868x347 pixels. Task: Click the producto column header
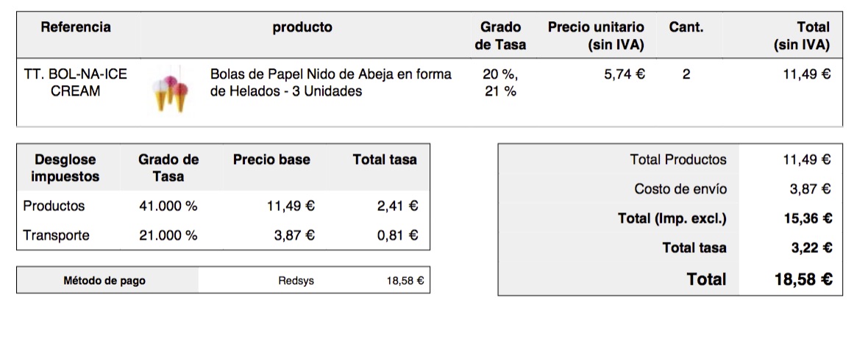click(x=302, y=27)
